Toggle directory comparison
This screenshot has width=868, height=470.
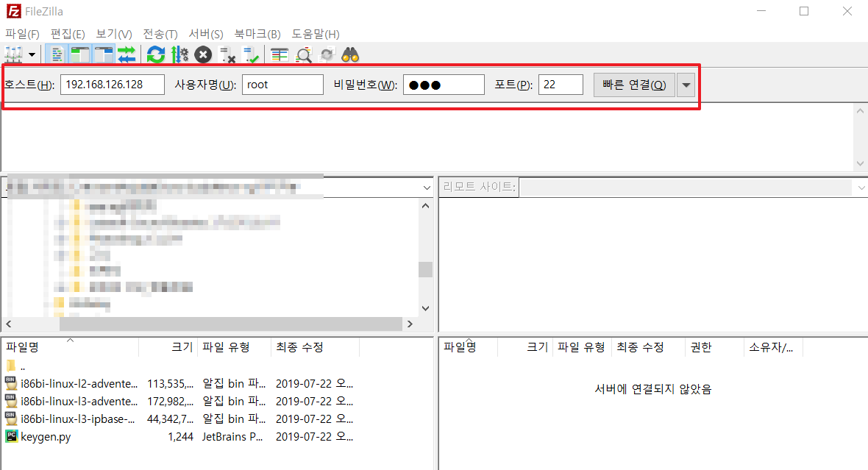point(303,55)
